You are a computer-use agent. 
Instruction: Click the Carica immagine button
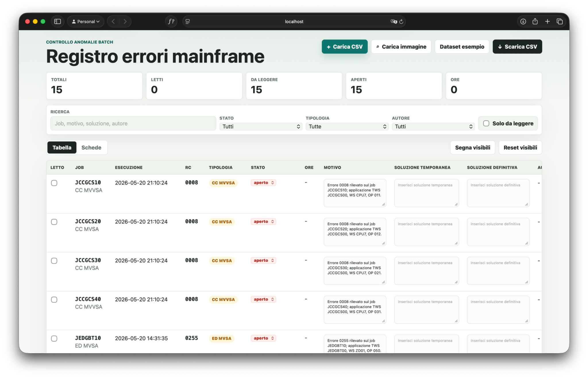pyautogui.click(x=401, y=47)
